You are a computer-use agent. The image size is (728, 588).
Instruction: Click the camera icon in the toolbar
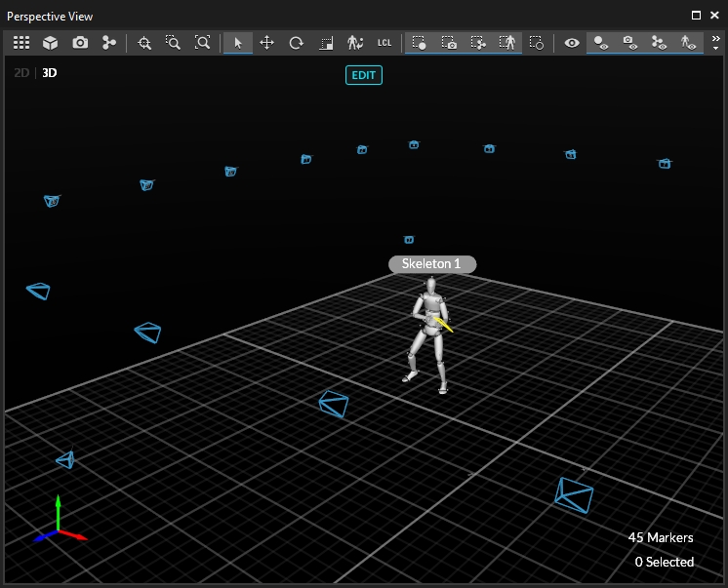click(80, 43)
